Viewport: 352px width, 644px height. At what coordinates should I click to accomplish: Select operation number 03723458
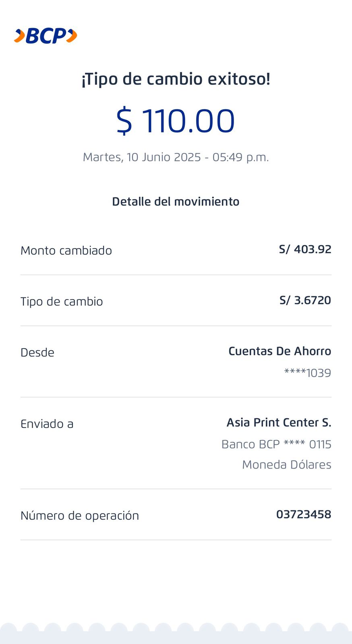point(303,514)
